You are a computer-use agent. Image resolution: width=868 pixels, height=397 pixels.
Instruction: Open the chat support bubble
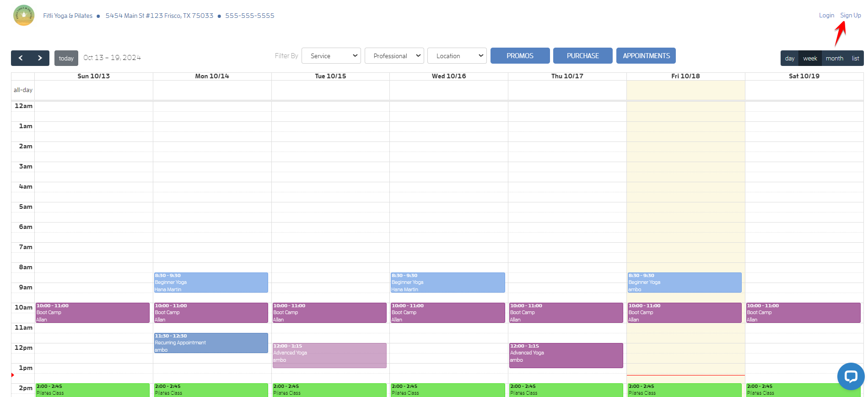tap(851, 376)
